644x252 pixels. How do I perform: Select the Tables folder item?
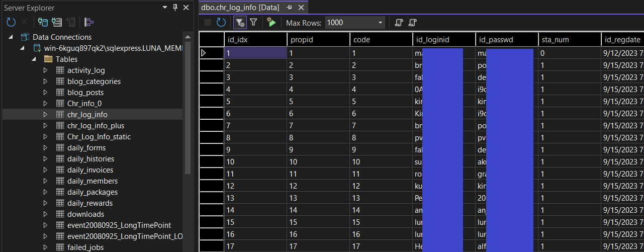click(66, 59)
